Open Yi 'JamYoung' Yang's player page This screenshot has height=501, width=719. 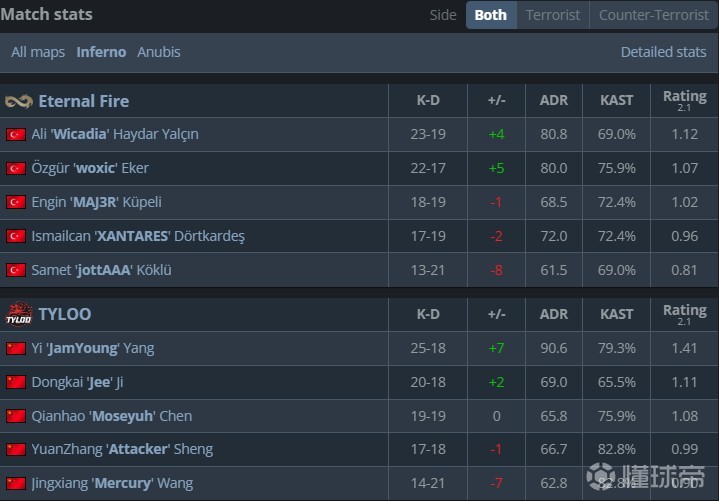pos(92,348)
